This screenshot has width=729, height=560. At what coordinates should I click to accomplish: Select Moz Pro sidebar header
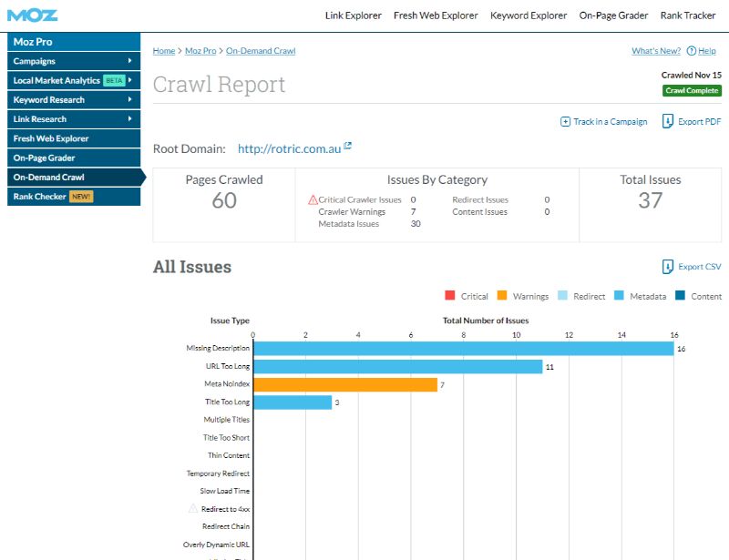click(74, 42)
